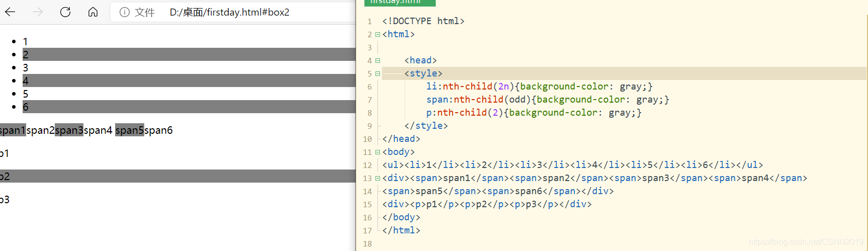The width and height of the screenshot is (868, 251).
Task: Click the p1 p2 p3 code line 15
Action: 487,204
